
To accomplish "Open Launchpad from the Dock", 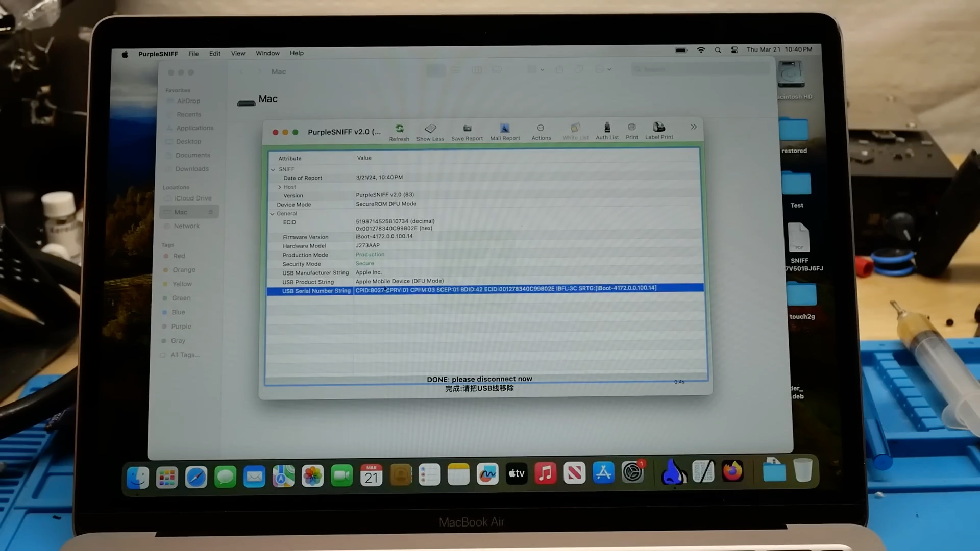I will [167, 477].
